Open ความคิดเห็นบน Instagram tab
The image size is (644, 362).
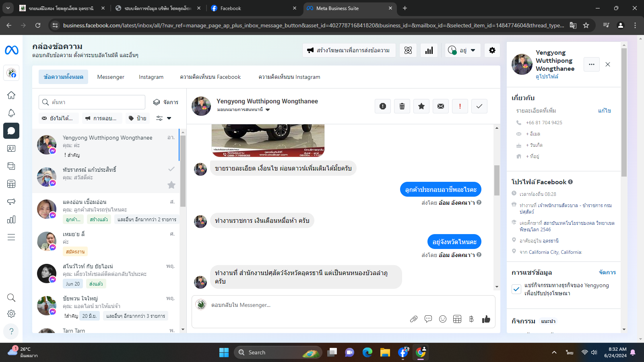[289, 77]
